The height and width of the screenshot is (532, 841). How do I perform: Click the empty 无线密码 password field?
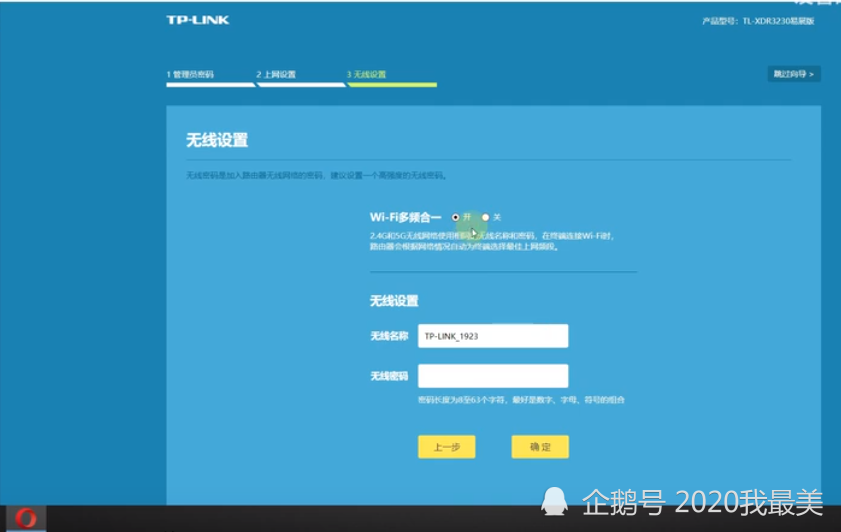tap(493, 376)
